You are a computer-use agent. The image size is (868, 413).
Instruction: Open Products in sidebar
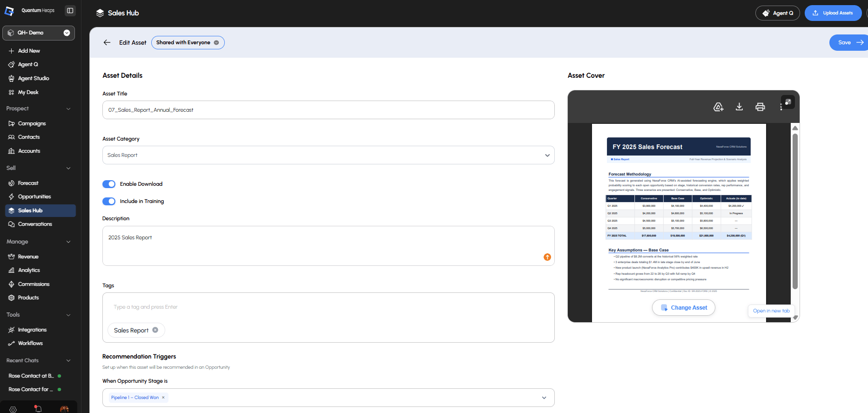coord(28,298)
